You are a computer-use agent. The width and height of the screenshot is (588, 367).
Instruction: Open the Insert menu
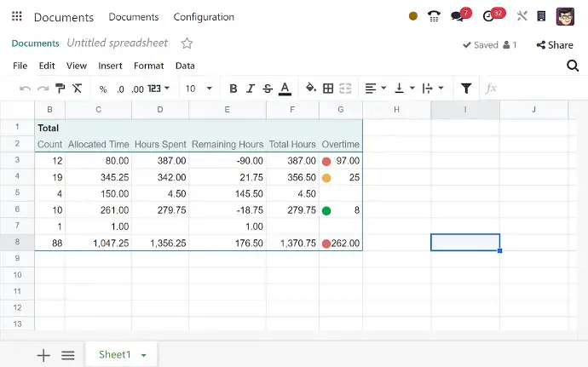pos(110,66)
